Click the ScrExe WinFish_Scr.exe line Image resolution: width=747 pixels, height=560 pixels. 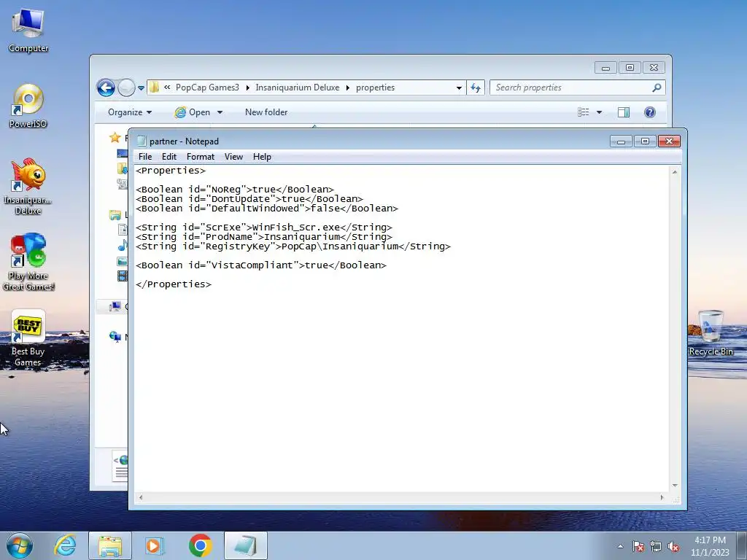(x=264, y=227)
